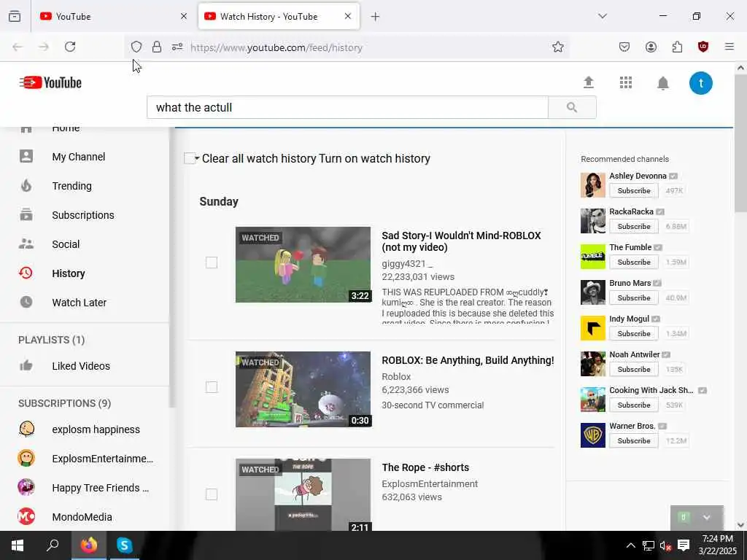Image resolution: width=747 pixels, height=560 pixels.
Task: Go to Trending in sidebar
Action: (72, 186)
